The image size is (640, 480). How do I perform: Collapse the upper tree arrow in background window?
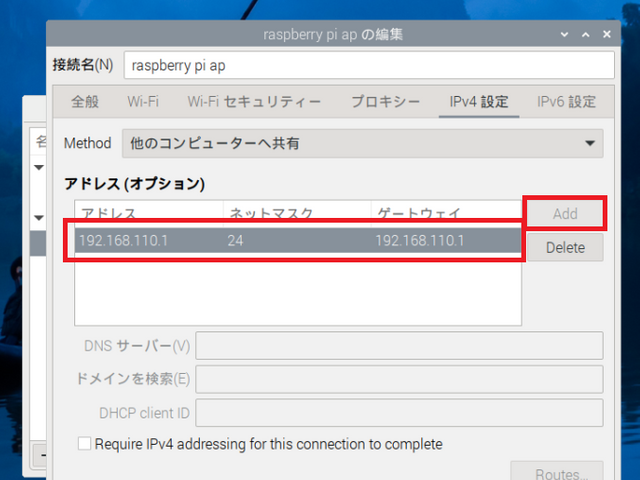39,167
